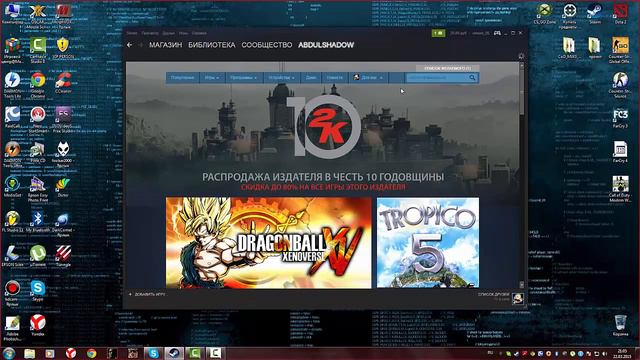Open the ABDULSHADOW profile tab
This screenshot has width=640, height=360.
tap(326, 45)
